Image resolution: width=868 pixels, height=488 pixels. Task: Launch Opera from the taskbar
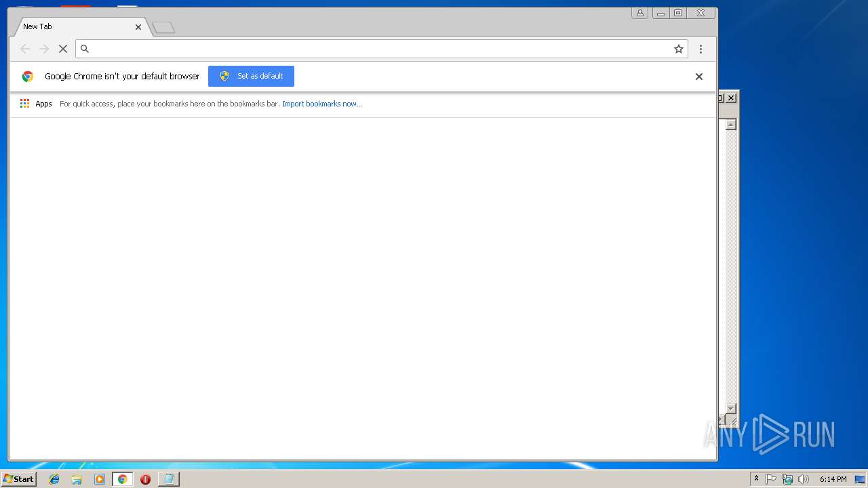(x=145, y=479)
